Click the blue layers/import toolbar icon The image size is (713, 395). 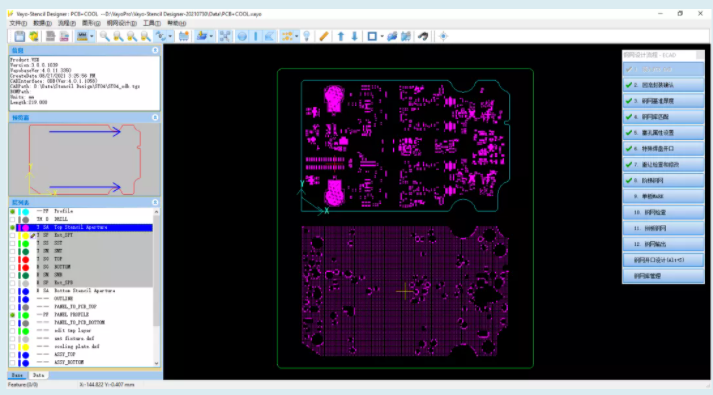pos(202,36)
